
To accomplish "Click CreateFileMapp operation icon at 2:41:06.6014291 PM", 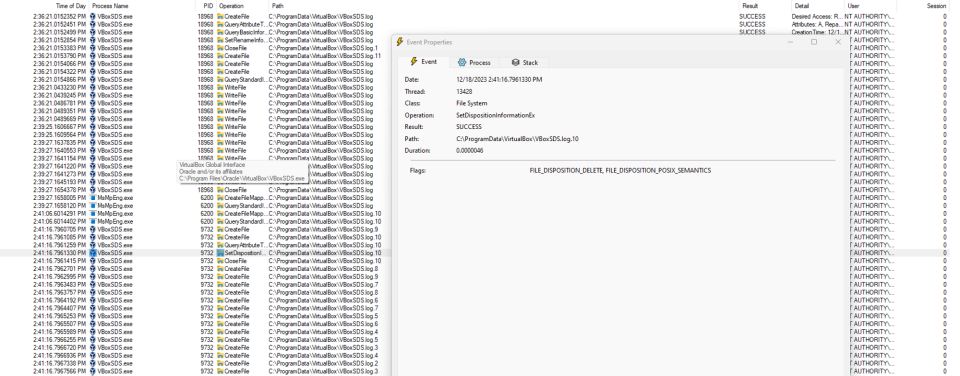I will pos(220,214).
